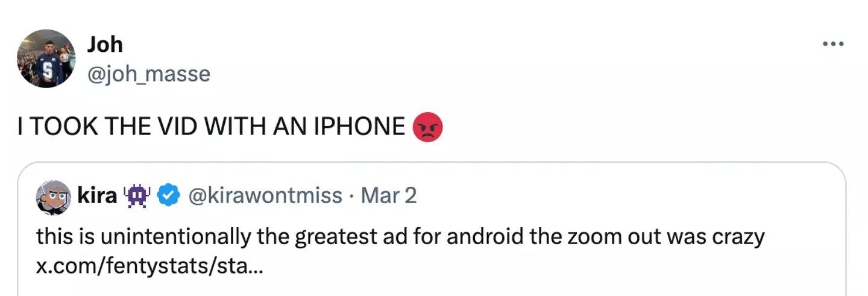Go to the @kirawontmiss profile handle
868x296 pixels.
265,195
